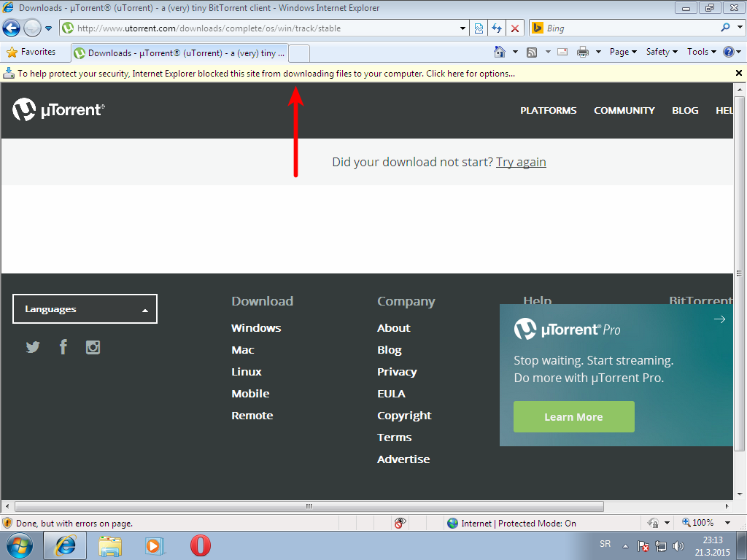Viewport: 747px width, 560px height.
Task: Open the About company link
Action: pos(393,328)
